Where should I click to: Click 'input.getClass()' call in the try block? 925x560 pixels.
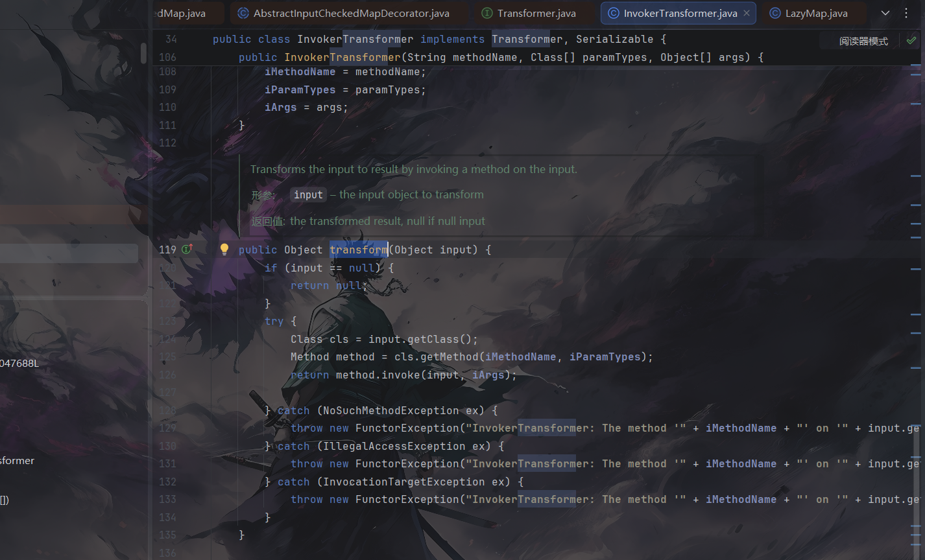423,339
